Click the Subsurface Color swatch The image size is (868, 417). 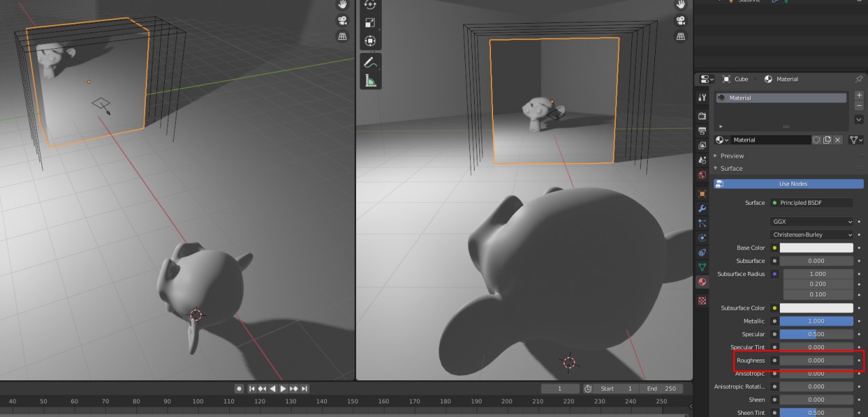click(x=816, y=308)
